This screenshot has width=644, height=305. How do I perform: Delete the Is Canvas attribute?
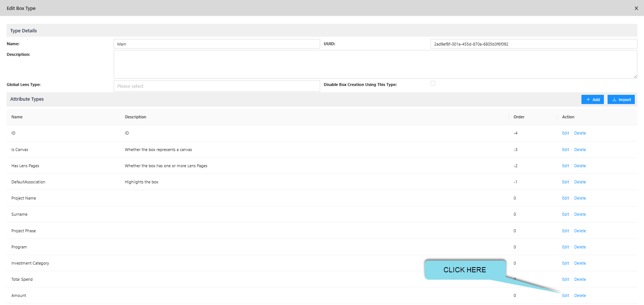(580, 150)
